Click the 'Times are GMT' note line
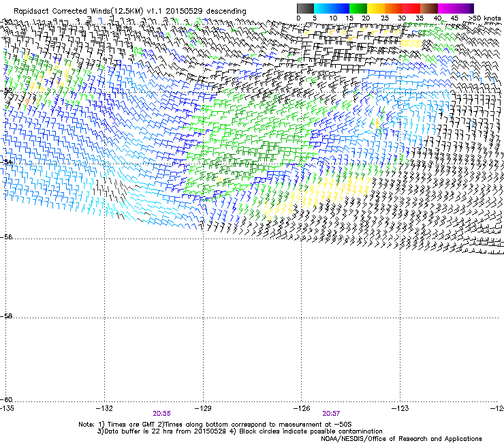The height and width of the screenshot is (443, 504). tap(215, 425)
